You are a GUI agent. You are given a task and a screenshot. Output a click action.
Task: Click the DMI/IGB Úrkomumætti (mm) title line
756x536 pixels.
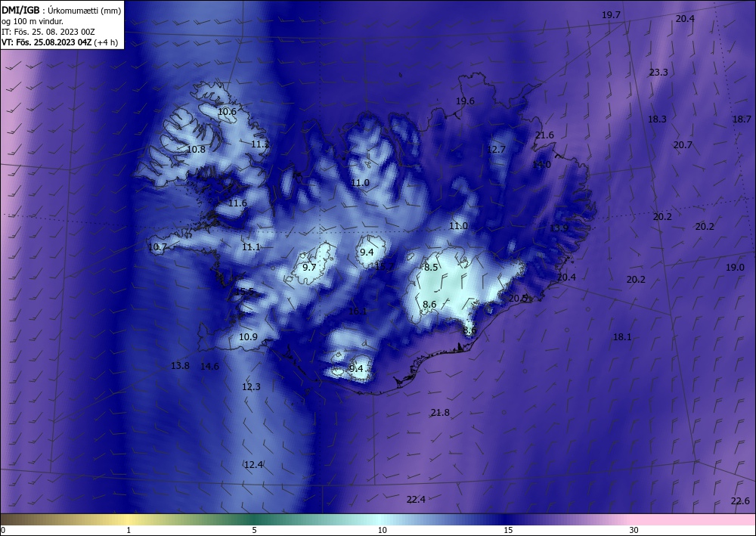61,11
